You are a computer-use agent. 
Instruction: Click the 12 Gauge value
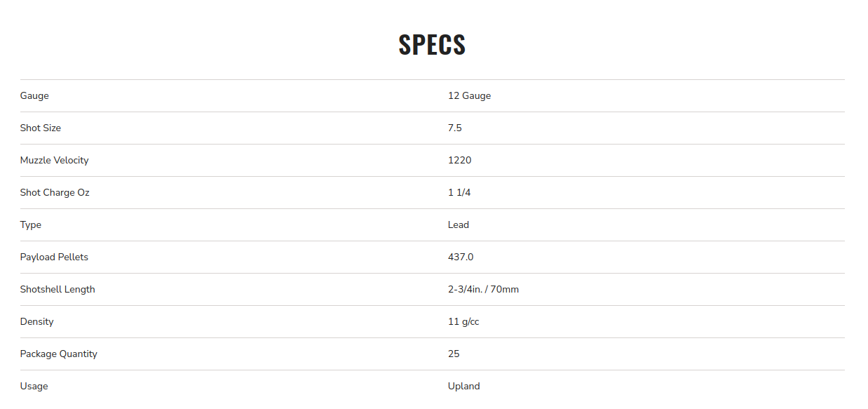tap(469, 95)
